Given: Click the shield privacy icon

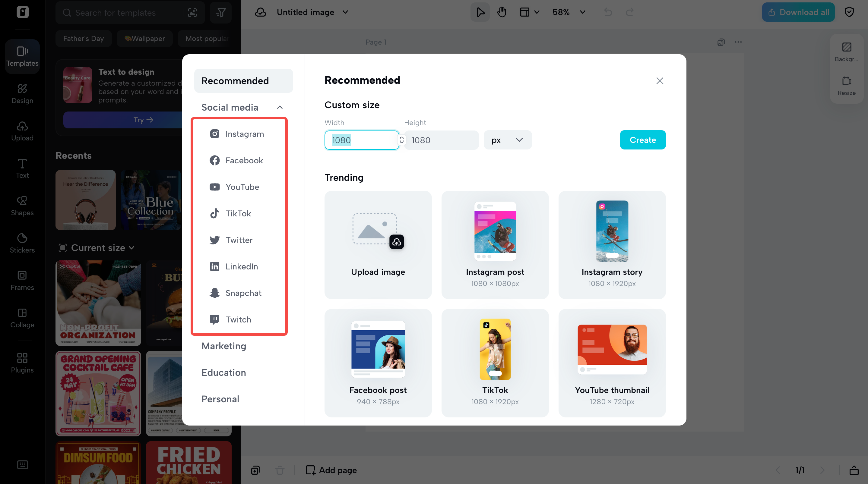Looking at the screenshot, I should click(x=849, y=12).
